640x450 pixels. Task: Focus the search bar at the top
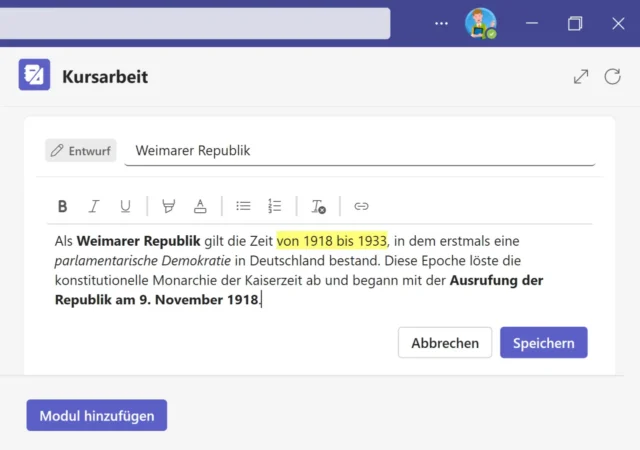(x=195, y=23)
